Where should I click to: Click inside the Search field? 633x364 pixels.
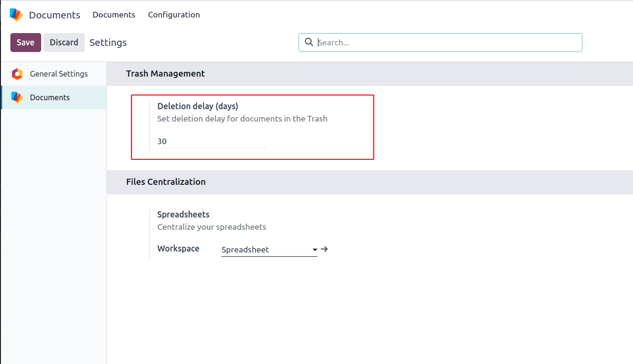440,42
